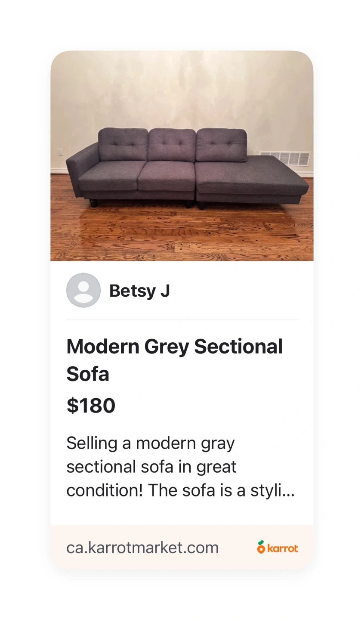Click the wall outlet in the photo
This screenshot has width=364, height=620.
[x=60, y=152]
